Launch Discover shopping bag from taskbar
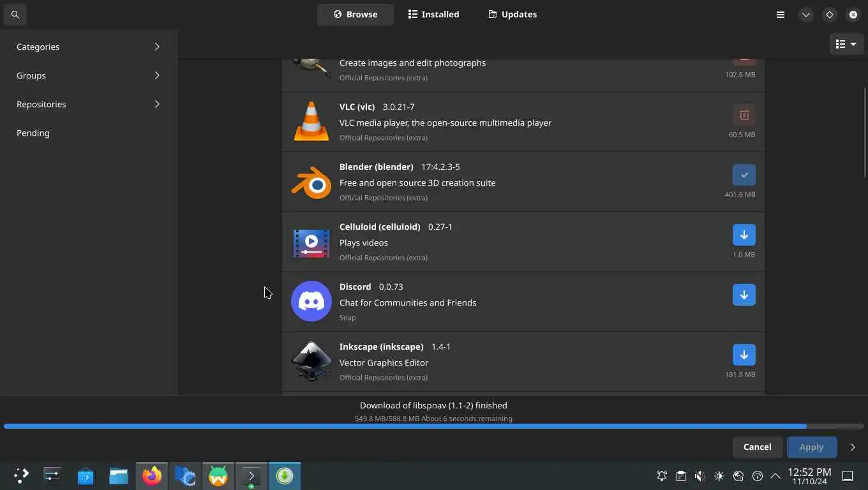 (x=86, y=475)
